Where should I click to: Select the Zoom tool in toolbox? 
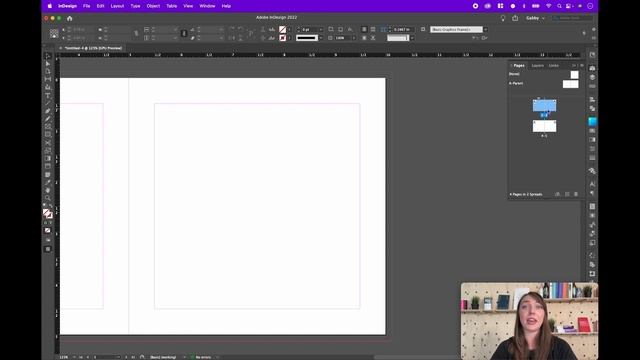tap(48, 198)
